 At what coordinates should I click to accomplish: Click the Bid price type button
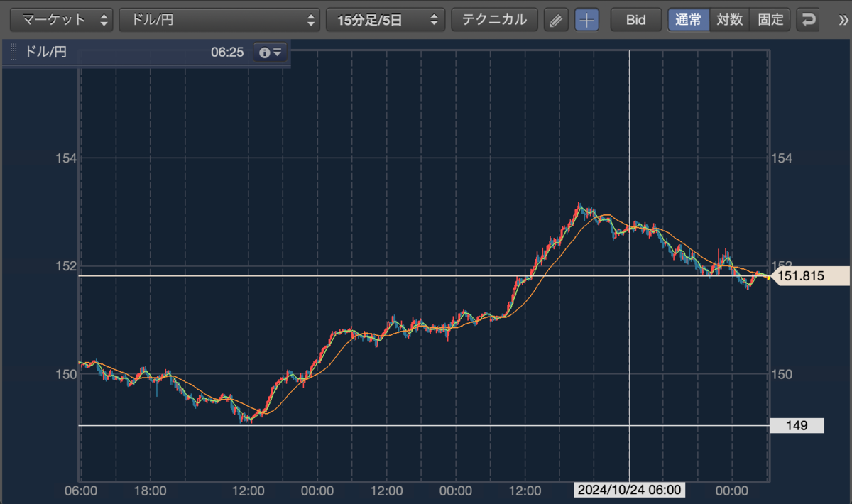pos(636,20)
